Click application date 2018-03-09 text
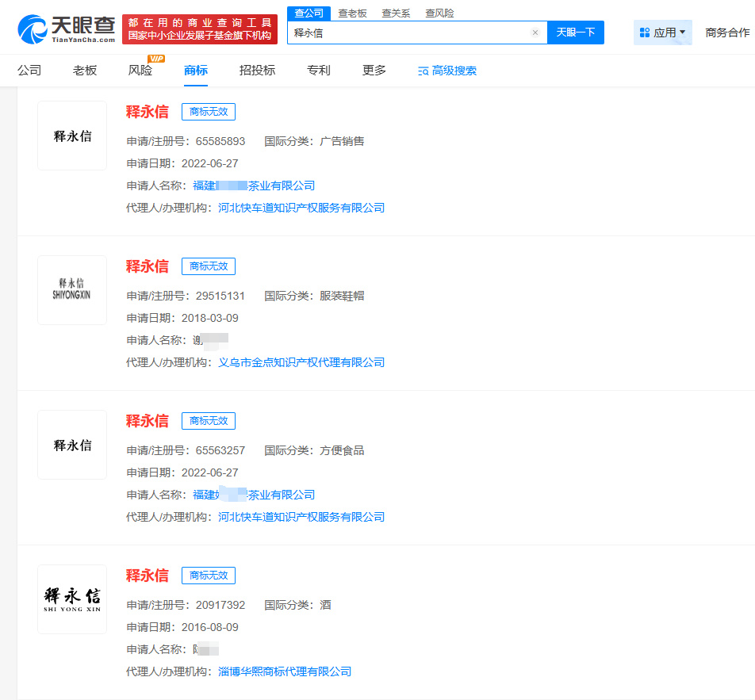The width and height of the screenshot is (755, 700). point(210,318)
